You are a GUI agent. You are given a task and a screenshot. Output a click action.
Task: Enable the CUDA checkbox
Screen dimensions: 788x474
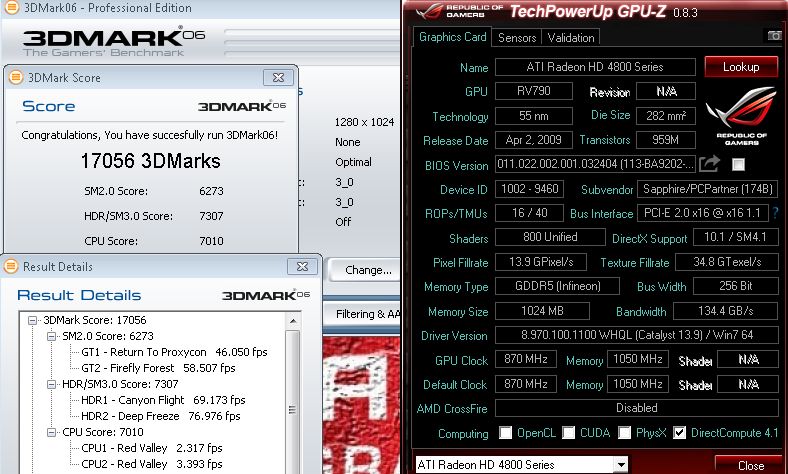tap(568, 433)
